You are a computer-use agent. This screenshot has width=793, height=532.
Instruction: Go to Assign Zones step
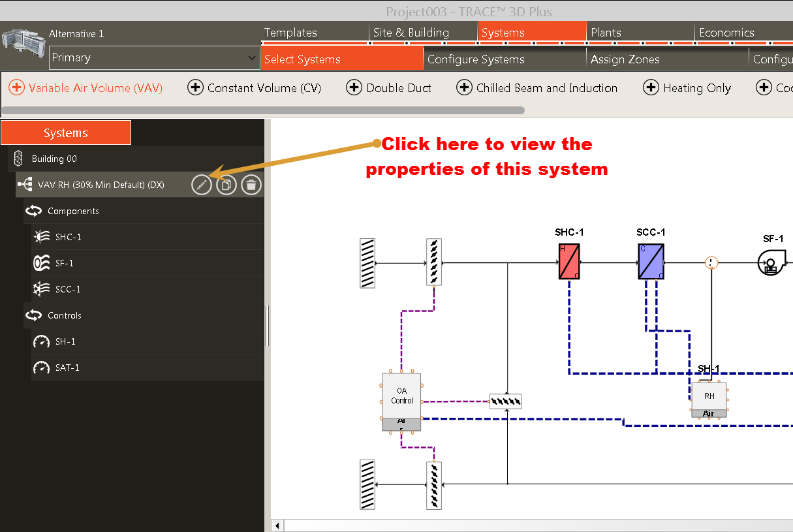click(x=625, y=59)
